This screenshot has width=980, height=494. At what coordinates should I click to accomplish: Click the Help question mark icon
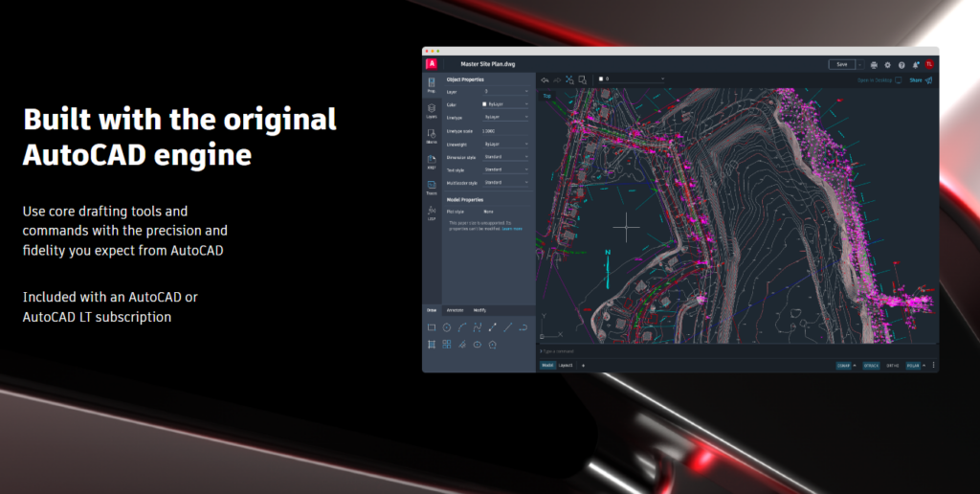[902, 64]
